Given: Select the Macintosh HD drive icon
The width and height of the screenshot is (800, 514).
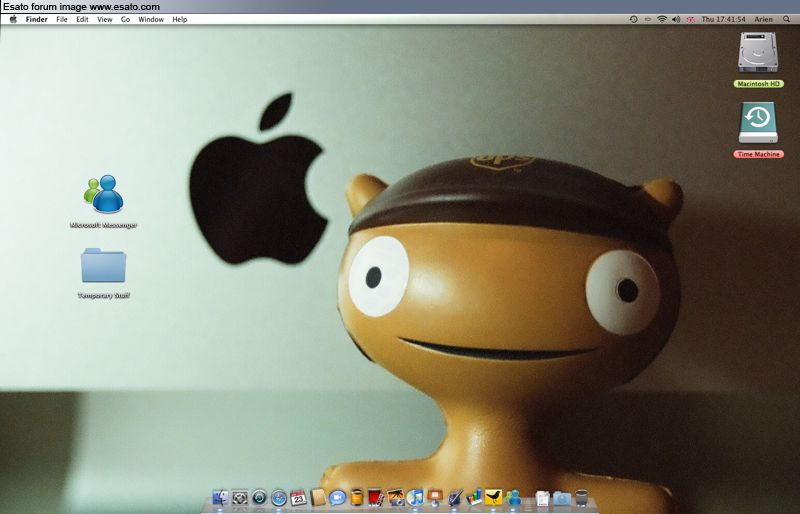Looking at the screenshot, I should pyautogui.click(x=757, y=52).
